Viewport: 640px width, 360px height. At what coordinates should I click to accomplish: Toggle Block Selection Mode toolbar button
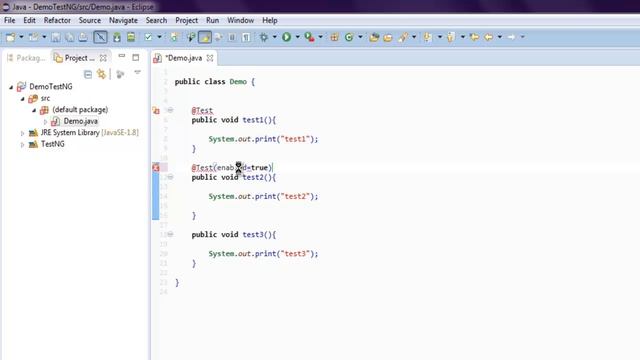232,37
